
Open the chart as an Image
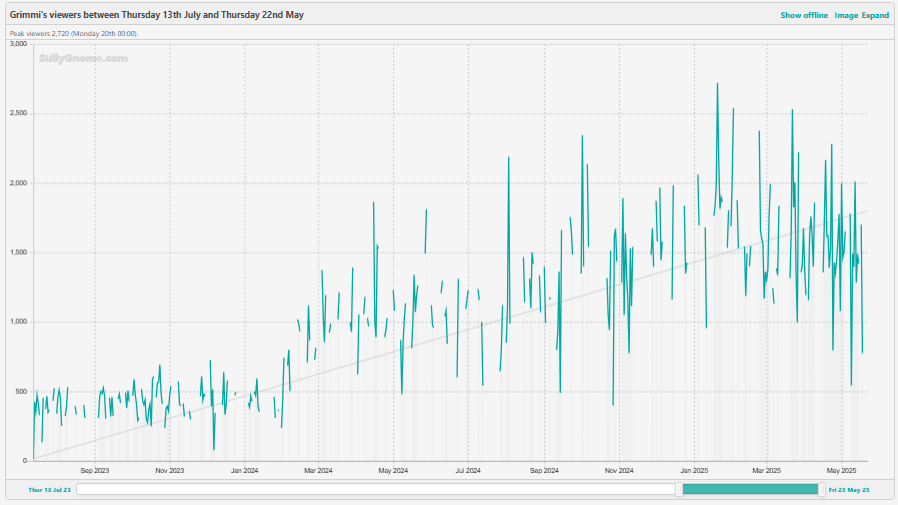coord(846,15)
